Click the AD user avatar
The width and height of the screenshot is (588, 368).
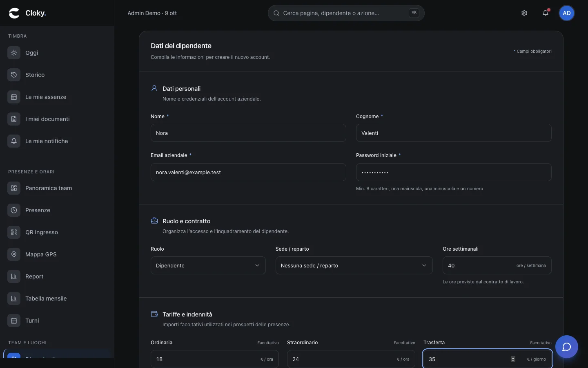[x=567, y=13]
